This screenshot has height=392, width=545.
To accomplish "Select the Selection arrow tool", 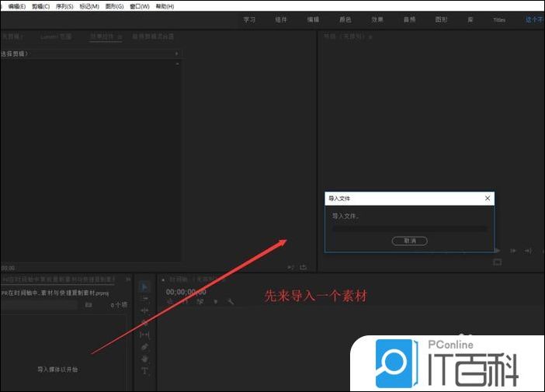I will 144,286.
